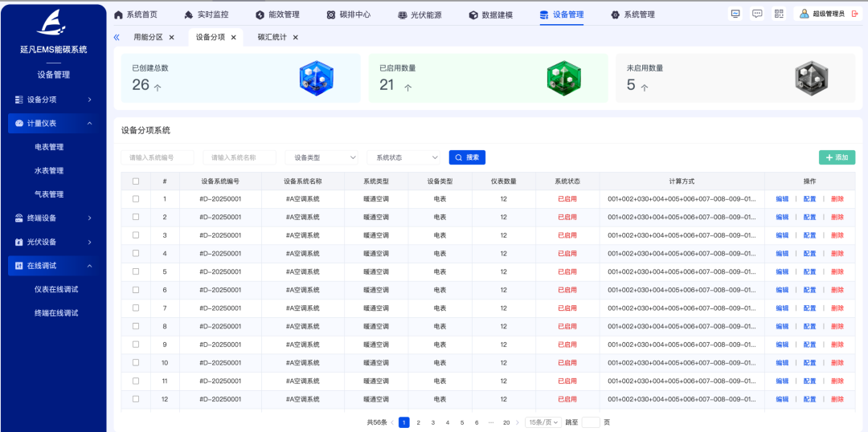The image size is (868, 432).
Task: Click the blue cube total-created icon
Action: tap(316, 78)
